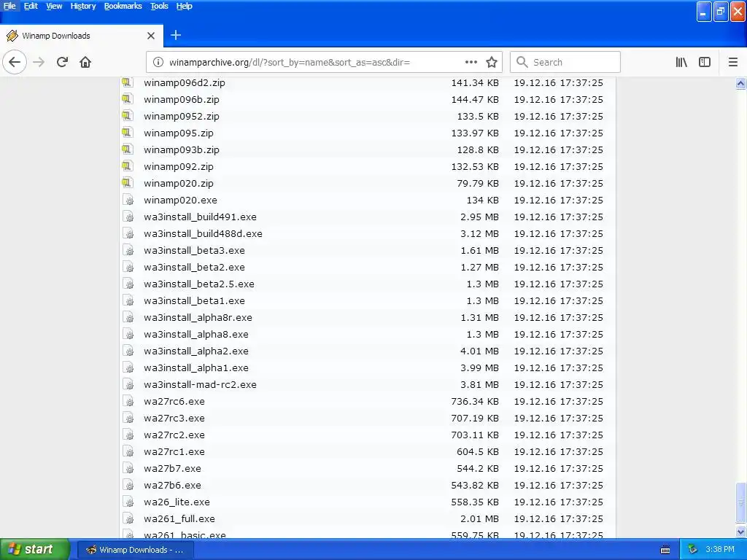747x560 pixels.
Task: Click exe icon beside wa3install_build491.exe
Action: click(128, 217)
